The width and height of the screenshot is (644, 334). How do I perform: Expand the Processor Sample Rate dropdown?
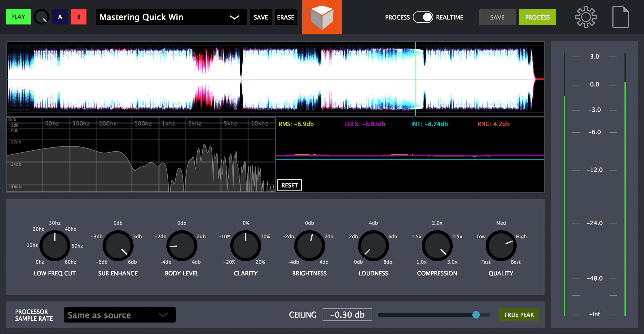click(x=120, y=315)
